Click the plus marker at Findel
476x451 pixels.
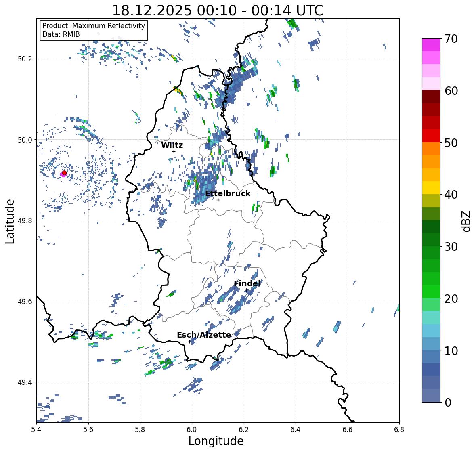(246, 290)
